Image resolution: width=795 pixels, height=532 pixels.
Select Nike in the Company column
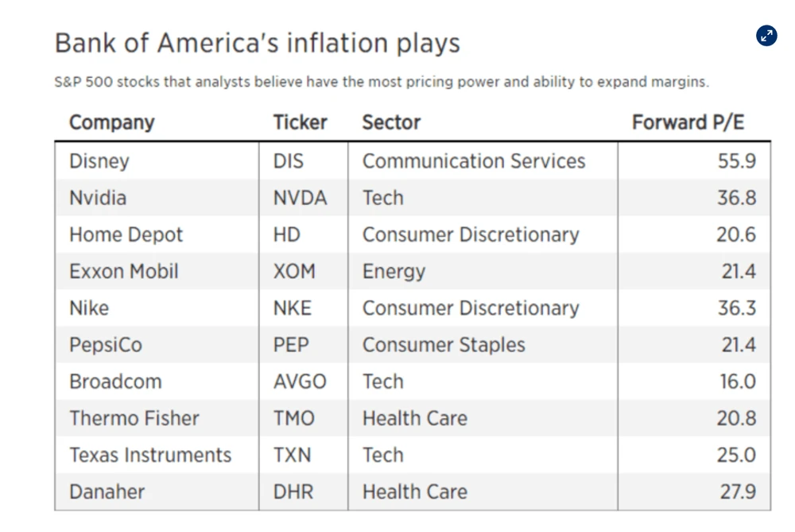point(89,308)
